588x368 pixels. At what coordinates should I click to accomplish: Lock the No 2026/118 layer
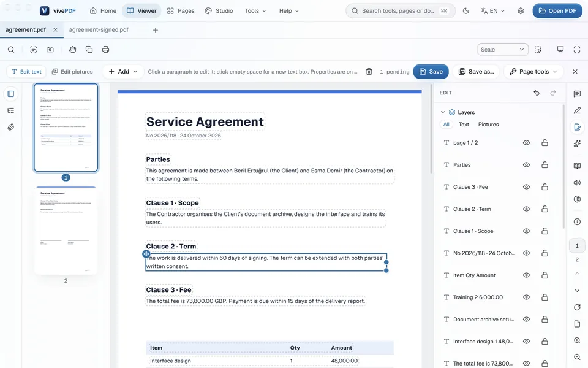[545, 253]
